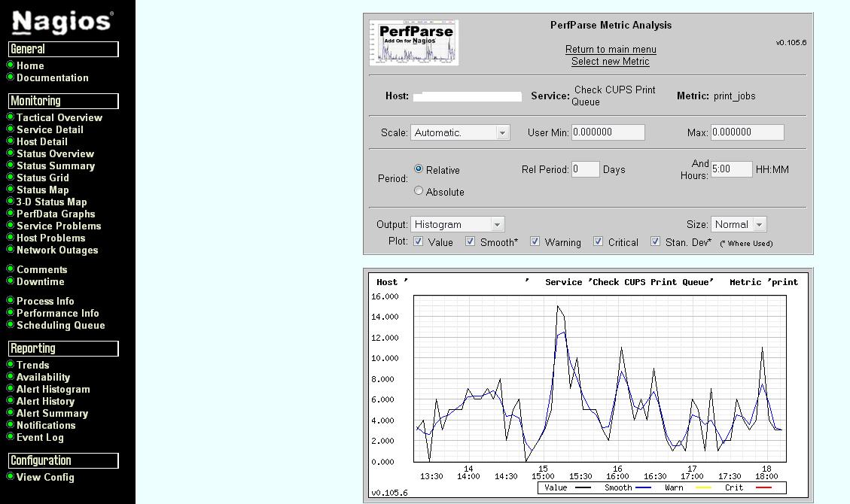Screen dimensions: 850x504
Task: View Network Outages
Action: click(57, 250)
